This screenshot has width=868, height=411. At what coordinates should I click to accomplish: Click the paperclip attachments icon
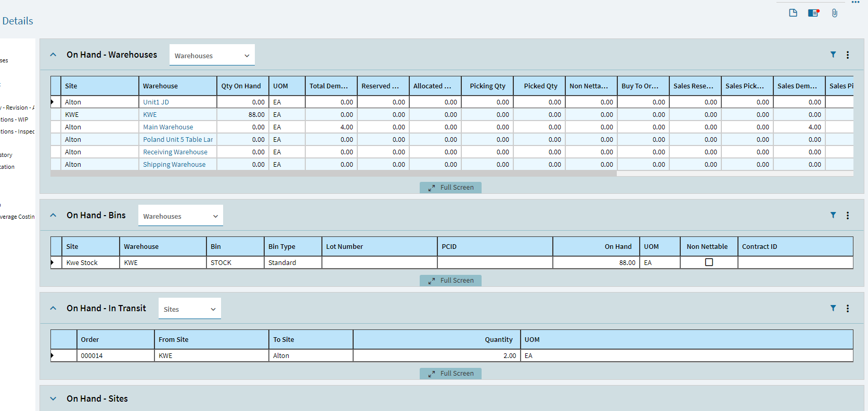click(x=834, y=13)
